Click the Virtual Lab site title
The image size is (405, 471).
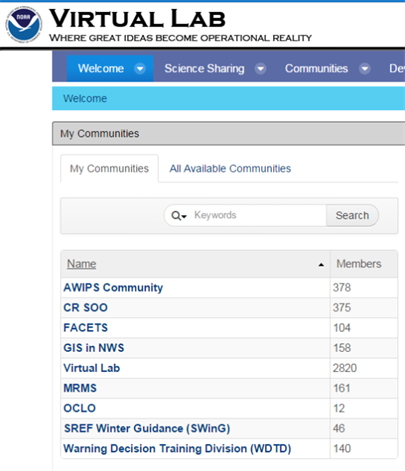(137, 19)
